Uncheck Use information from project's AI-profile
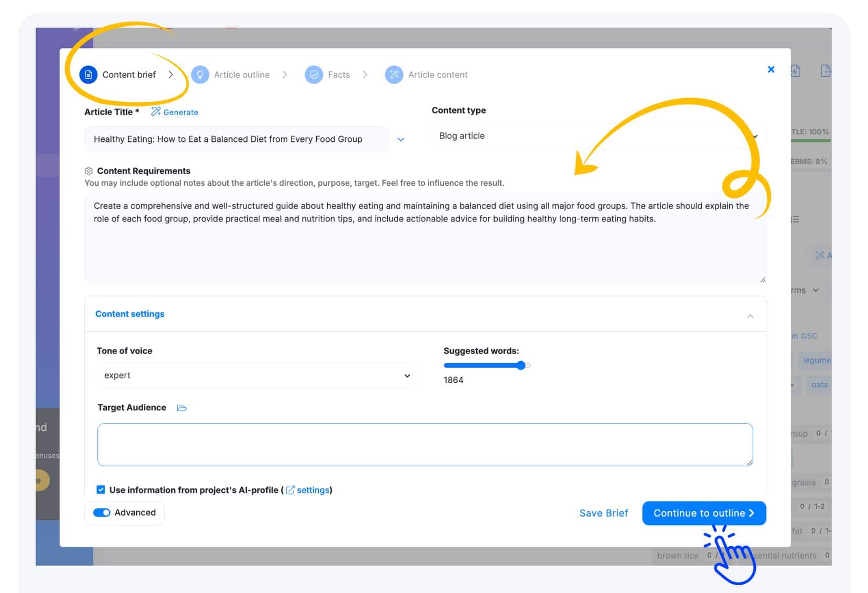 coord(101,489)
